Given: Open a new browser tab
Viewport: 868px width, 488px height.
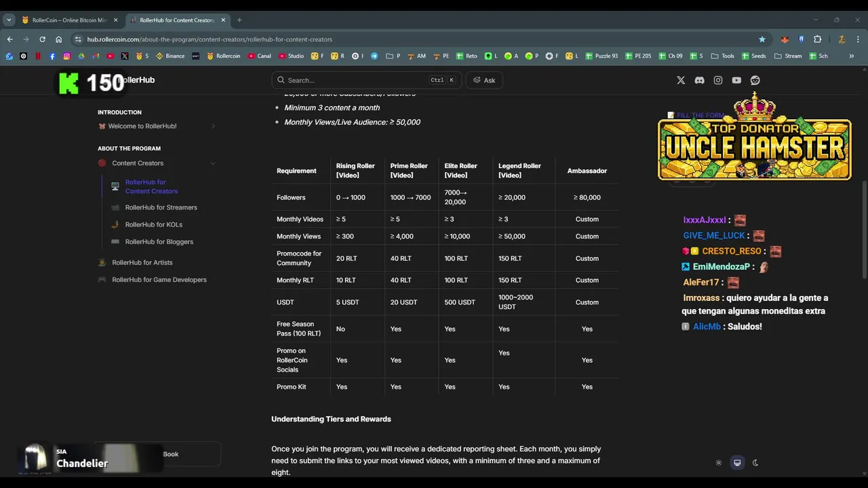Looking at the screenshot, I should [239, 20].
